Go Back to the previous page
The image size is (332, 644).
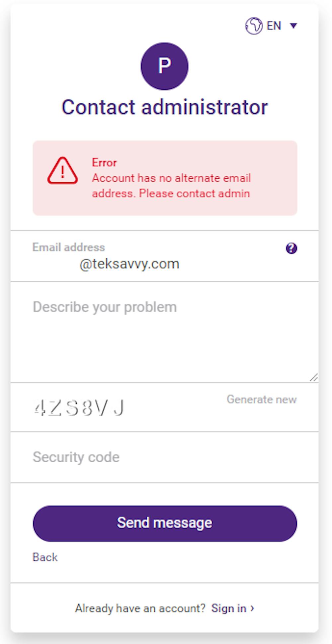[45, 557]
